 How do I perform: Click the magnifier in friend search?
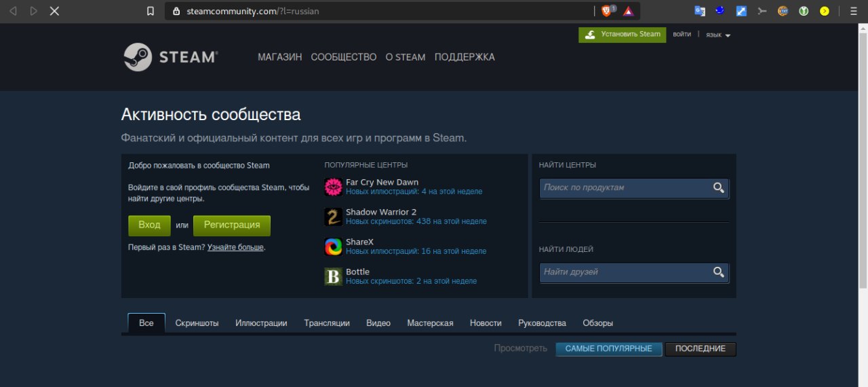coord(719,272)
